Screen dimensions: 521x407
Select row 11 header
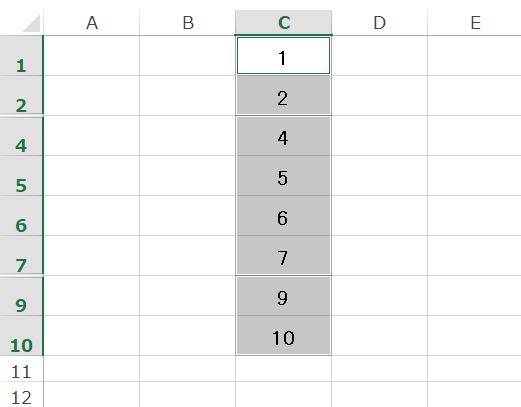pos(21,369)
